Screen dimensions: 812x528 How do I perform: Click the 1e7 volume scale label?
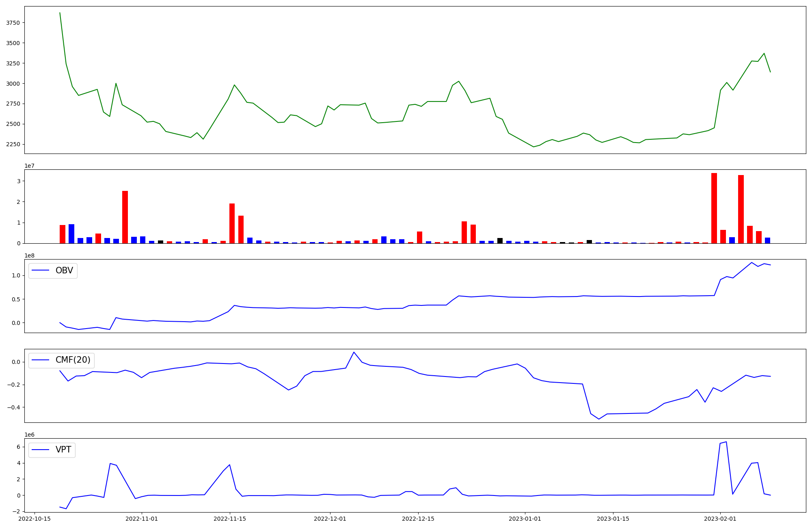pos(29,166)
